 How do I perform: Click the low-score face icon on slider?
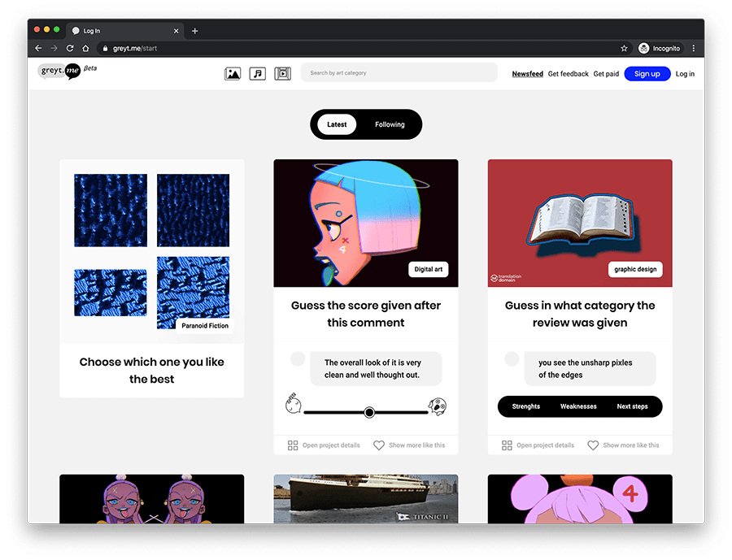tap(293, 404)
